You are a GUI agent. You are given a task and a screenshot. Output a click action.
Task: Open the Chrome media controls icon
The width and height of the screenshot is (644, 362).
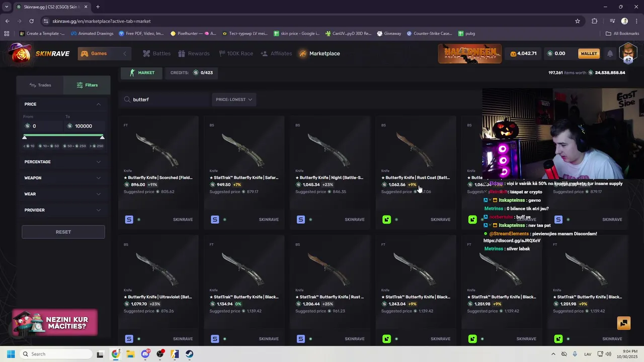(612, 21)
